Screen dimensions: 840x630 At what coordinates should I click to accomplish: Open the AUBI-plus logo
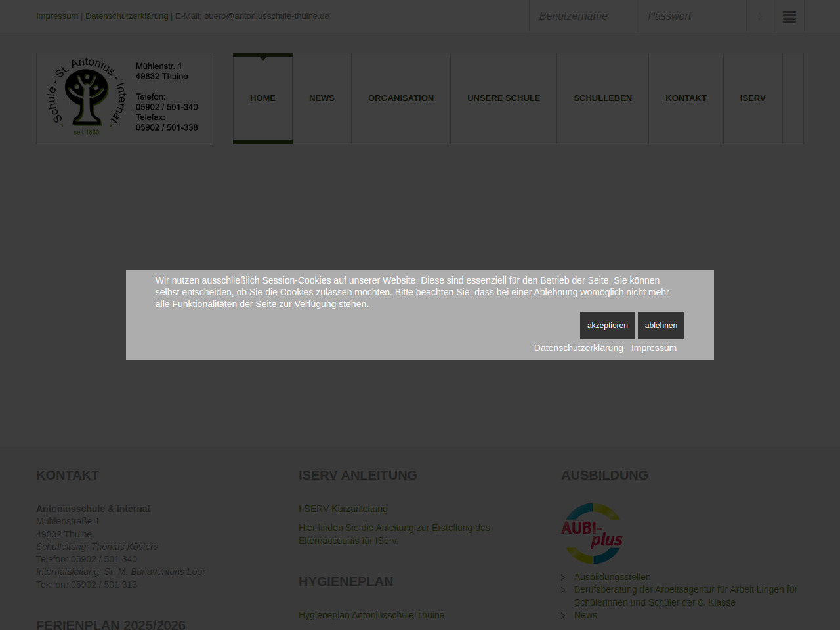[x=592, y=534]
